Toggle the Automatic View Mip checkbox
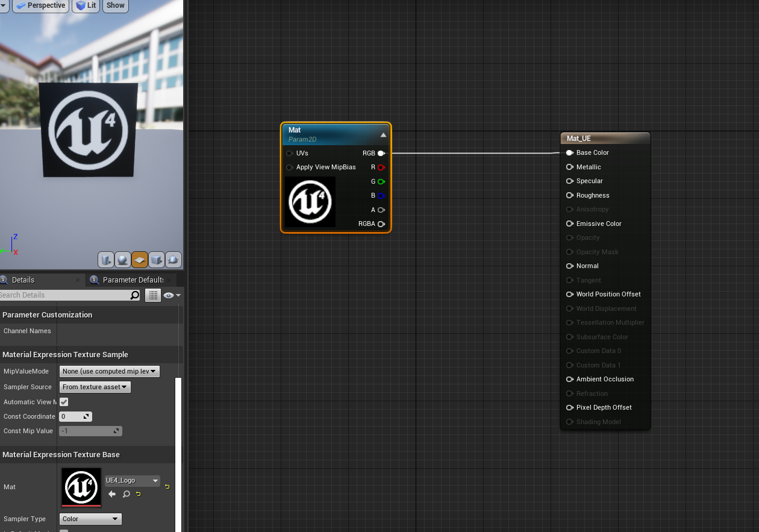 point(63,402)
